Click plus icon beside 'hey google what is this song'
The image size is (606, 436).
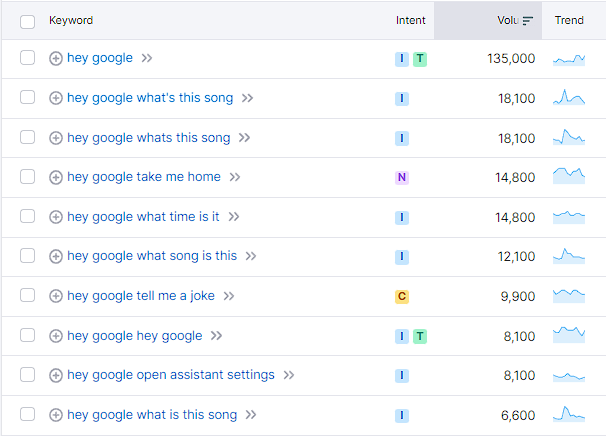56,415
